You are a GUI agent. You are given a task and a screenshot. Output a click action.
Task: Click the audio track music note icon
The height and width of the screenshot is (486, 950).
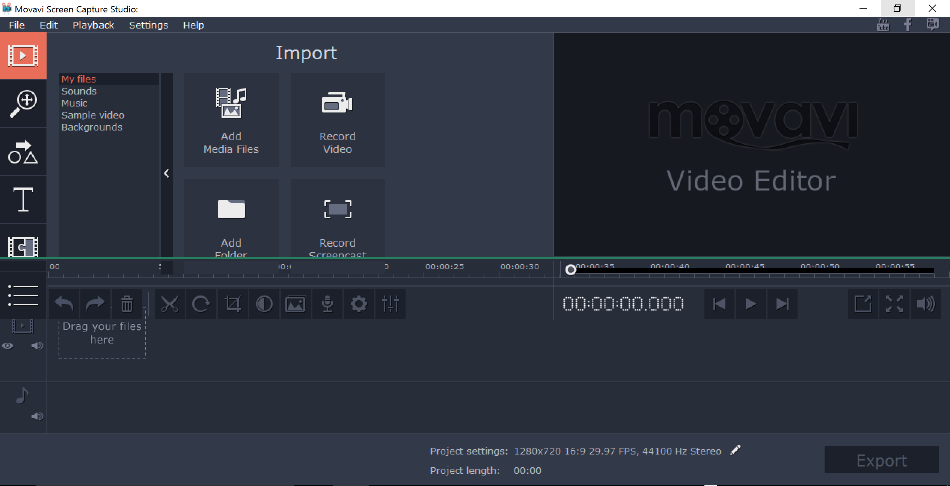(22, 395)
